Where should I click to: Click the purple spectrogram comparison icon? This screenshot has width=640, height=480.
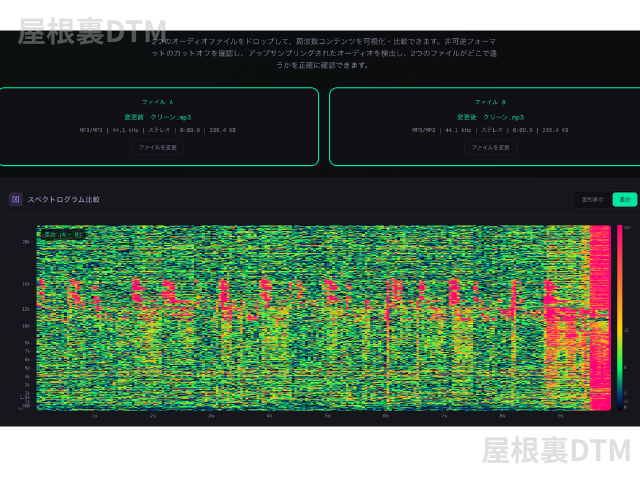tap(16, 199)
